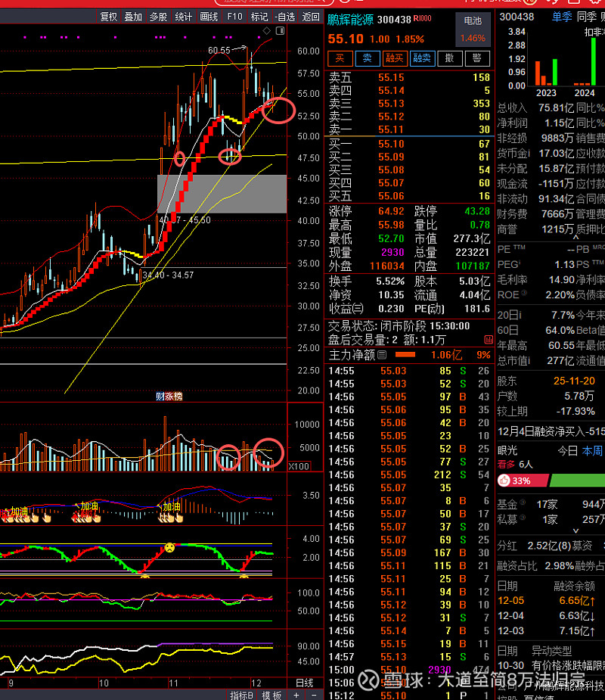Viewport: 605px width, 700px height.
Task: Open the 指标B indicator selector
Action: (241, 695)
